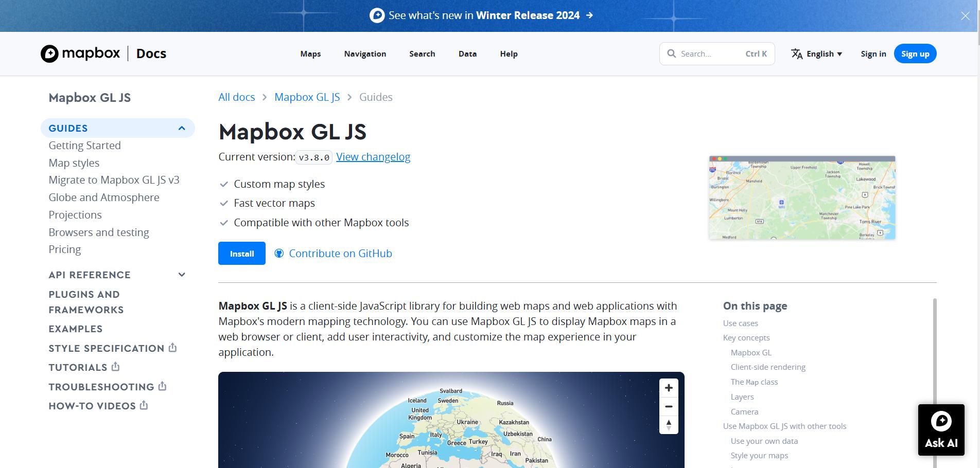Open HOW-TO VIDEOS section
Screen dimensions: 980x468
(92, 406)
